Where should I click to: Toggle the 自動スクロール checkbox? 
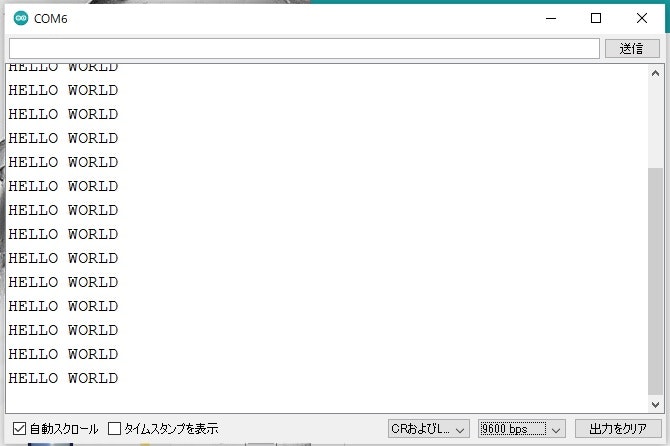(19, 428)
